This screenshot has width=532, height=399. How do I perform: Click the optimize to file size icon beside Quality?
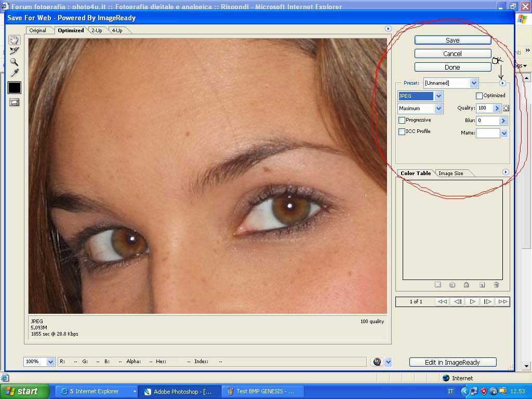[x=506, y=108]
